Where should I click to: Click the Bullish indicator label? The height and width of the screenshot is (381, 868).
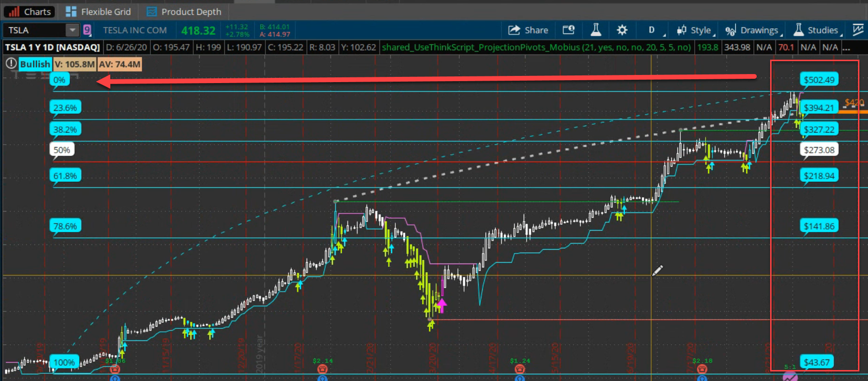[35, 64]
